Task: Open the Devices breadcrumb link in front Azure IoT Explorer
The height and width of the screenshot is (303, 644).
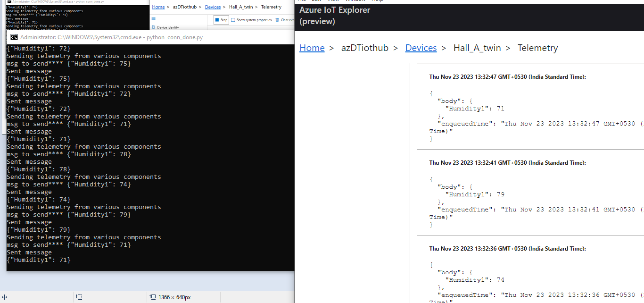Action: click(421, 48)
